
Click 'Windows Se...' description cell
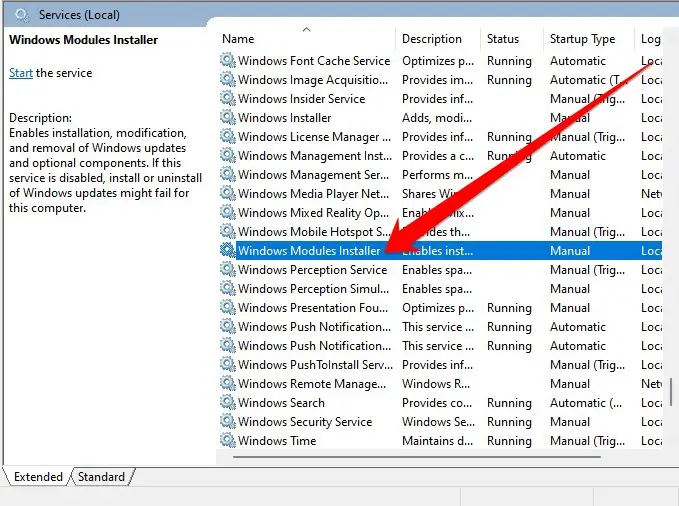438,422
